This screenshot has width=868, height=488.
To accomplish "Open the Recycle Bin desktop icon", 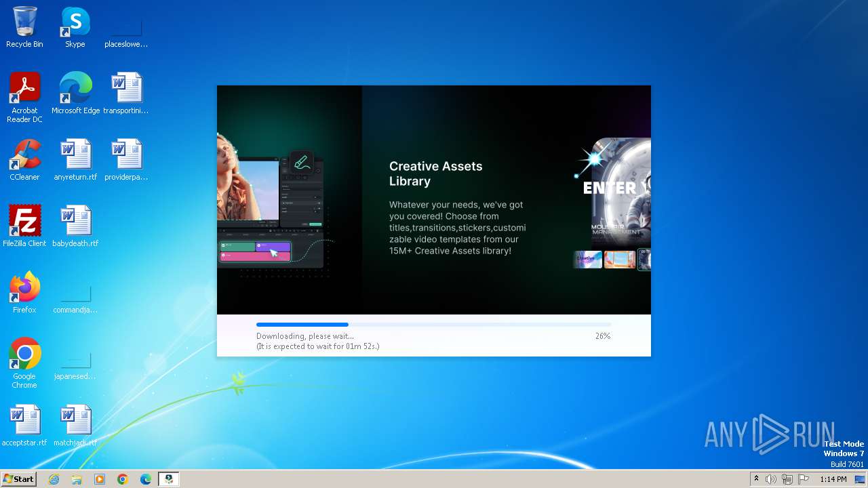I will click(24, 27).
